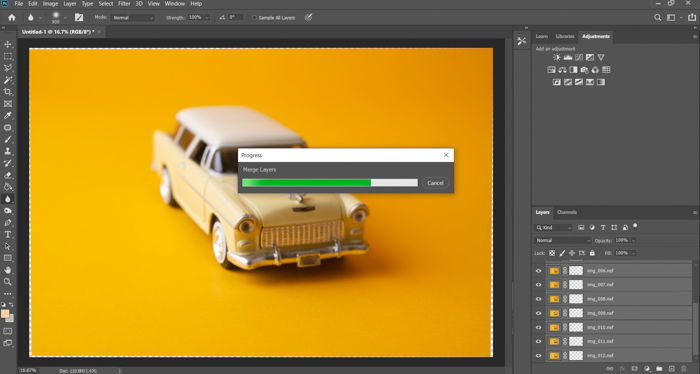Screen dimensions: 700x374
Task: Open the Fill dropdown arrow
Action: point(633,253)
